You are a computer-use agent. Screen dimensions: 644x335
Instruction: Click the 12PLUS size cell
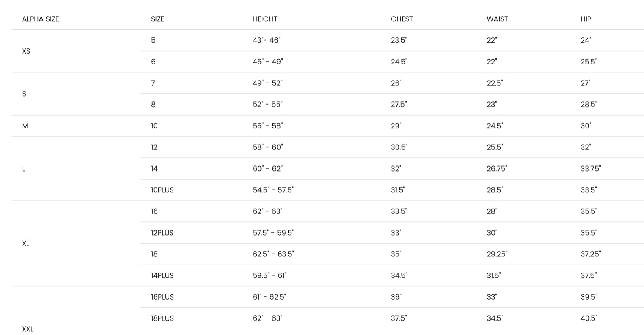click(x=162, y=233)
